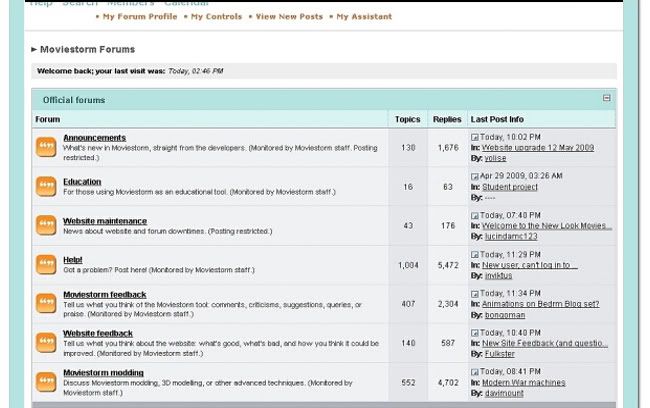
Task: Select View New Posts
Action: click(x=289, y=17)
